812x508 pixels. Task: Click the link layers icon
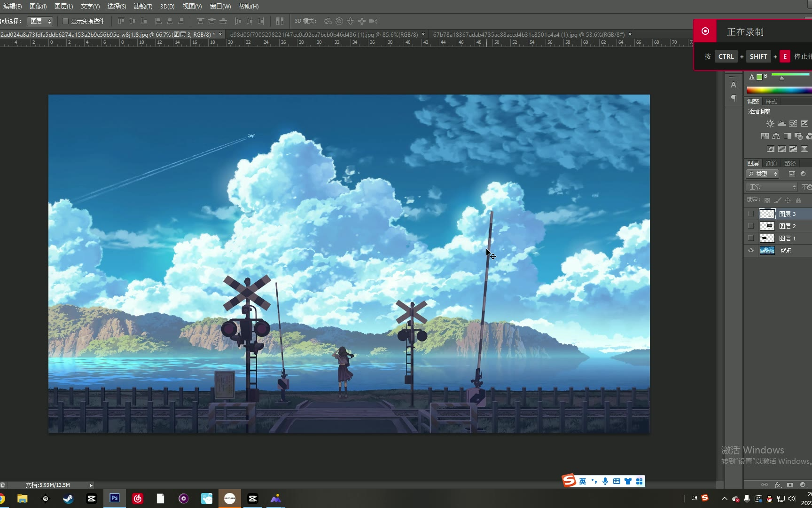click(765, 485)
